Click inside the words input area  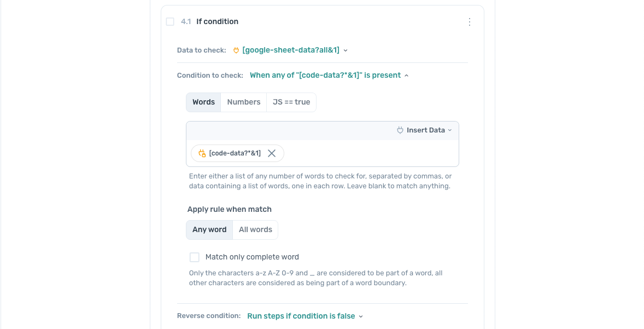click(366, 153)
